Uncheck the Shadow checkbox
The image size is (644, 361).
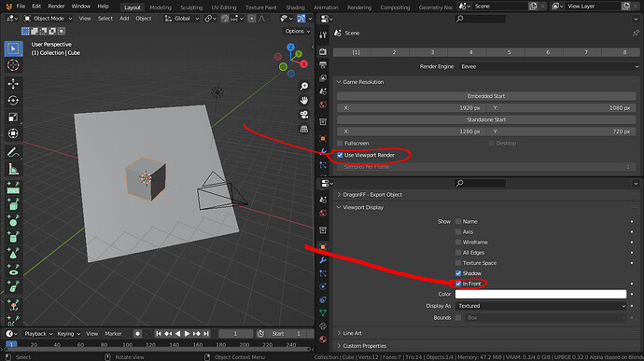[x=458, y=273]
